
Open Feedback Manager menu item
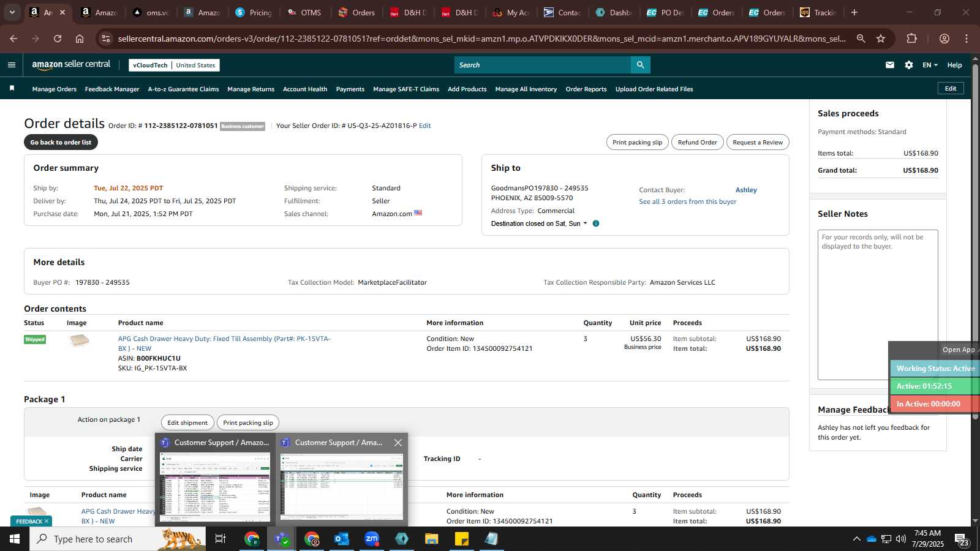[x=112, y=89]
